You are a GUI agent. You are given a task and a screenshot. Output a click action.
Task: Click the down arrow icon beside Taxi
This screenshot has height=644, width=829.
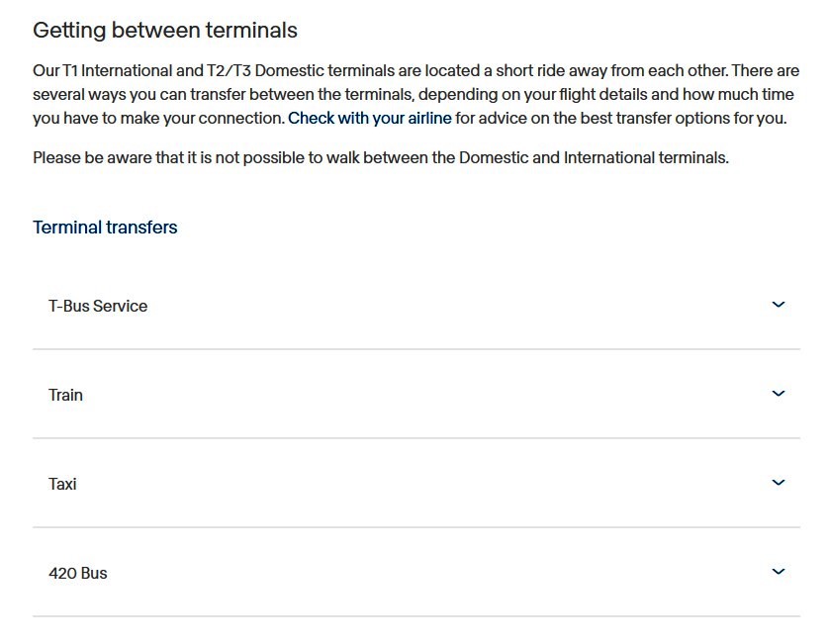click(778, 482)
